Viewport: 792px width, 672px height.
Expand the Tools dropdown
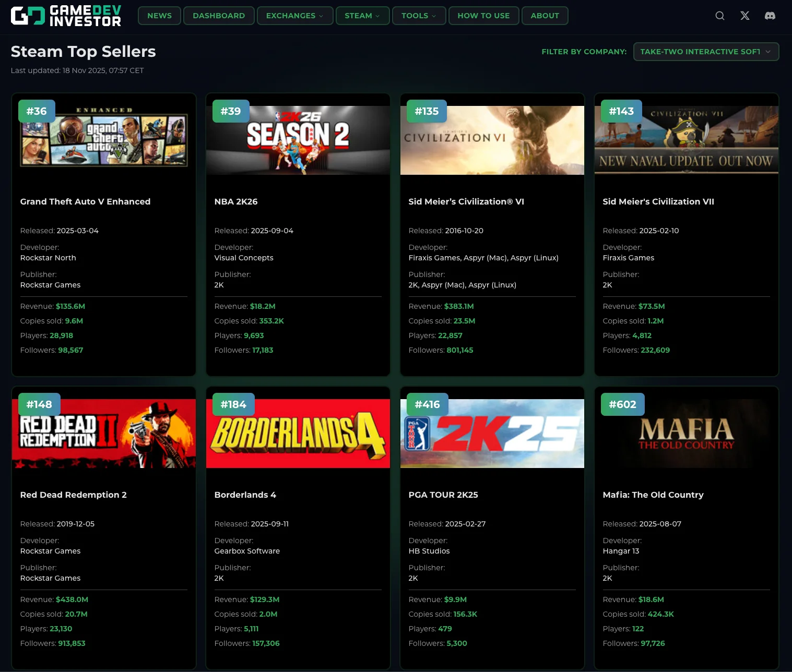click(x=418, y=16)
